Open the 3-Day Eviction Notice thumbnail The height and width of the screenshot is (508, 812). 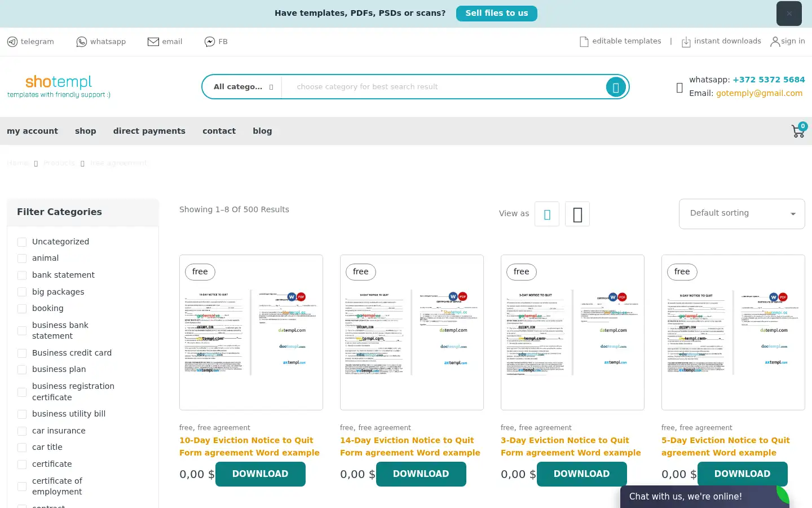(x=572, y=332)
